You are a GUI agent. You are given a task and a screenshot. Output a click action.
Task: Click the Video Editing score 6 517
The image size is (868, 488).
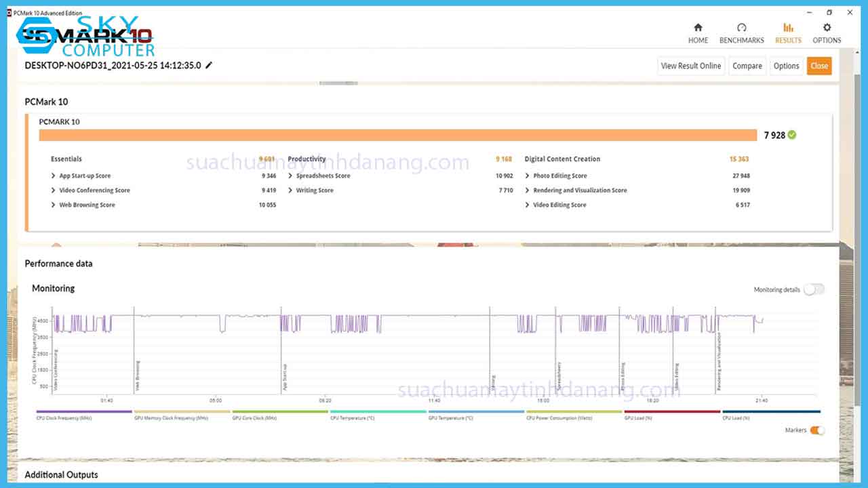(743, 205)
